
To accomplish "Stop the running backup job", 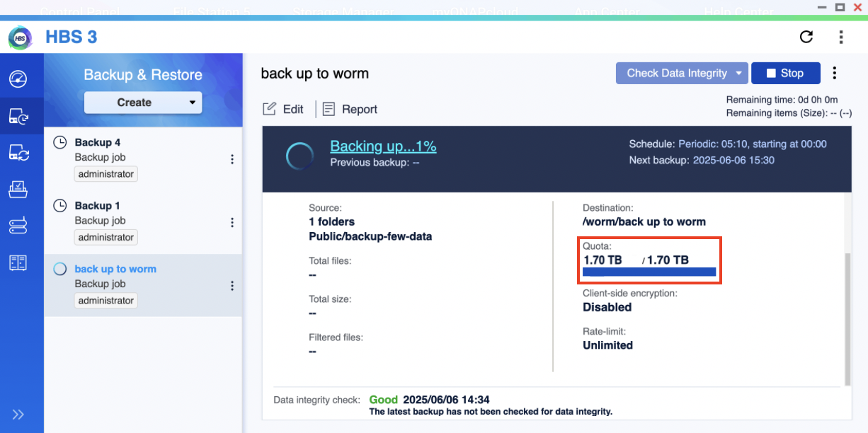I will click(785, 73).
